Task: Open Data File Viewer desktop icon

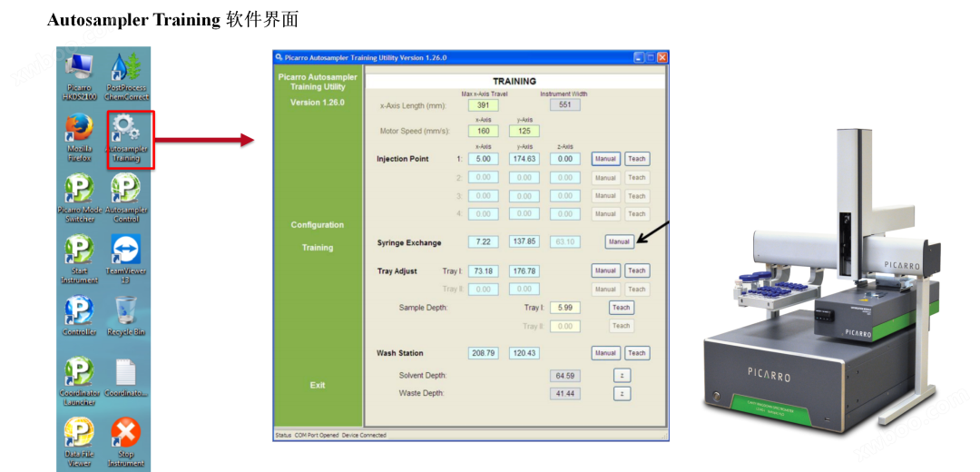Action: (79, 443)
